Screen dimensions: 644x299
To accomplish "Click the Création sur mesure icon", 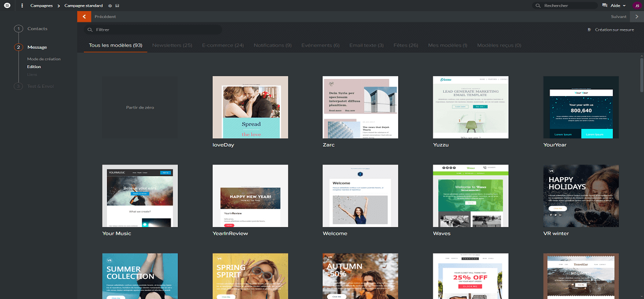I will [x=589, y=30].
